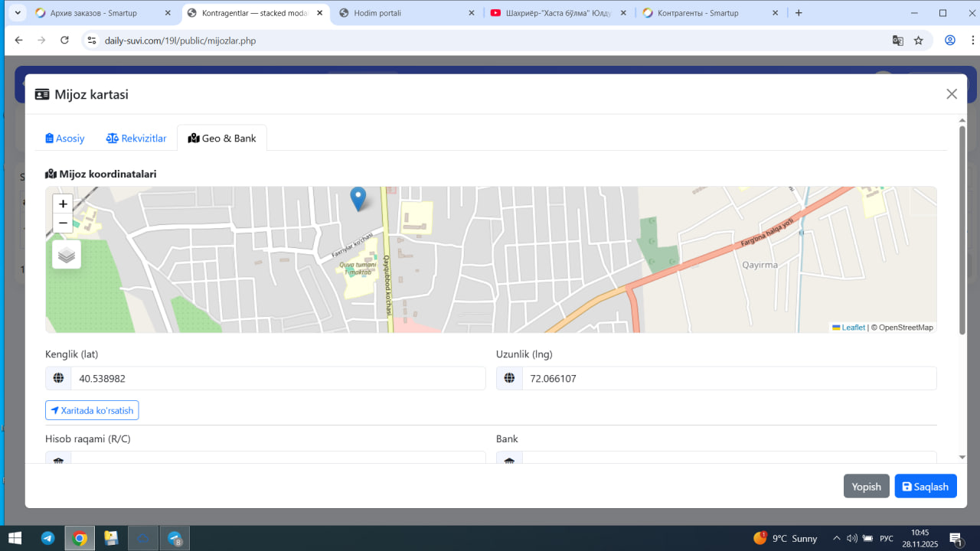The width and height of the screenshot is (980, 551).
Task: Click the Chrome taskbar icon
Action: pyautogui.click(x=80, y=538)
